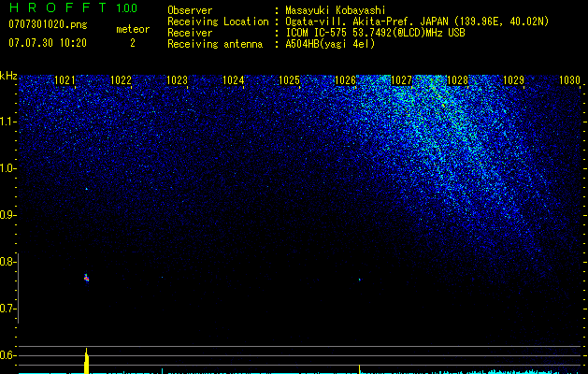This screenshot has height=374, width=588.
Task: Click the 1028 time marker
Action: (x=458, y=80)
